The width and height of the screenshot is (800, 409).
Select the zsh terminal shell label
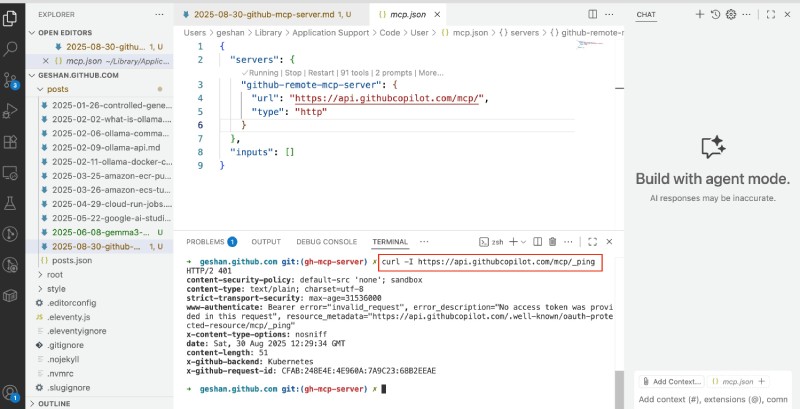pos(491,242)
